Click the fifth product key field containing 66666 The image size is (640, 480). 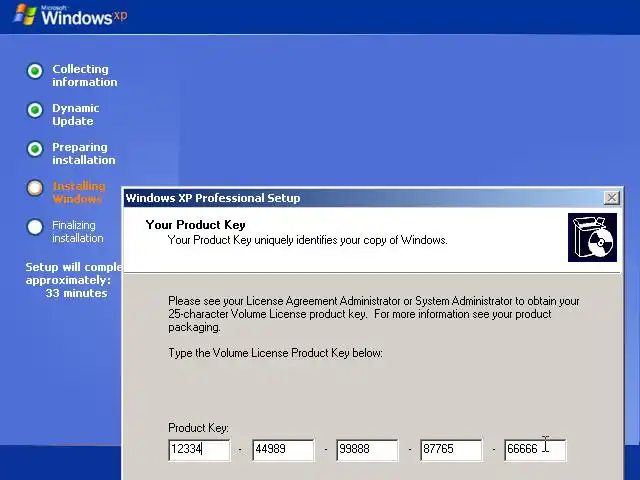click(536, 450)
